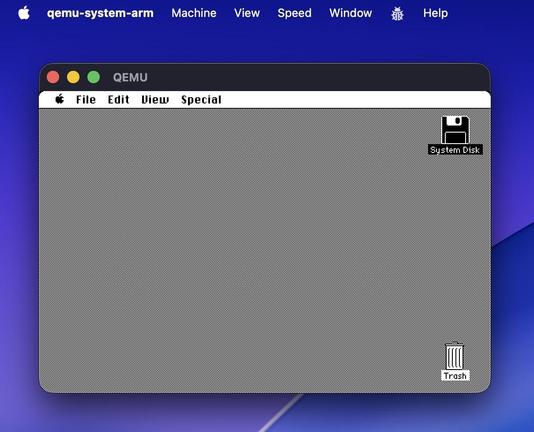
Task: Open the emulated Mac's View menu
Action: pyautogui.click(x=155, y=99)
